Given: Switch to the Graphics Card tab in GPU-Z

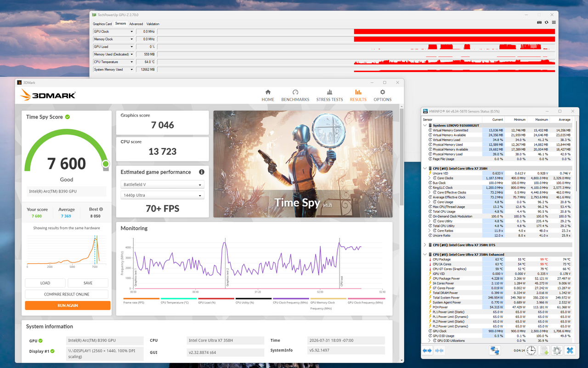Looking at the screenshot, I should tap(102, 24).
